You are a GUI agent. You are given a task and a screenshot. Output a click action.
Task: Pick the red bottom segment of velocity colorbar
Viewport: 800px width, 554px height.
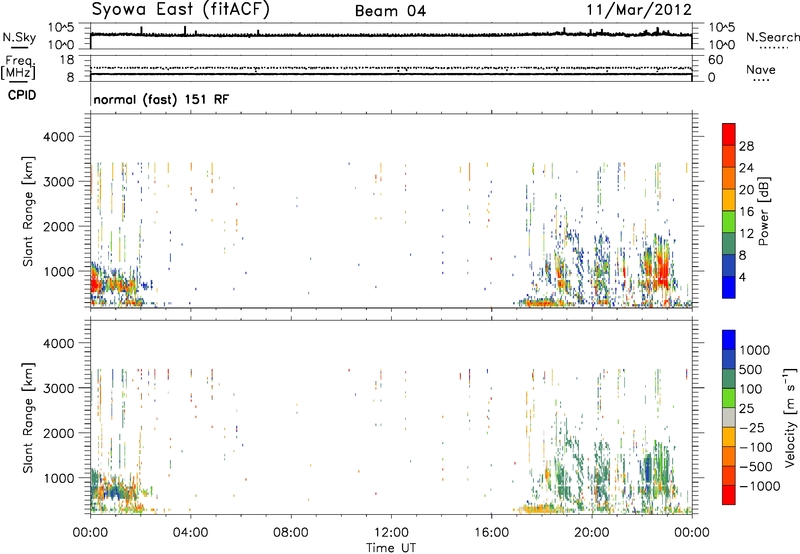coord(729,495)
